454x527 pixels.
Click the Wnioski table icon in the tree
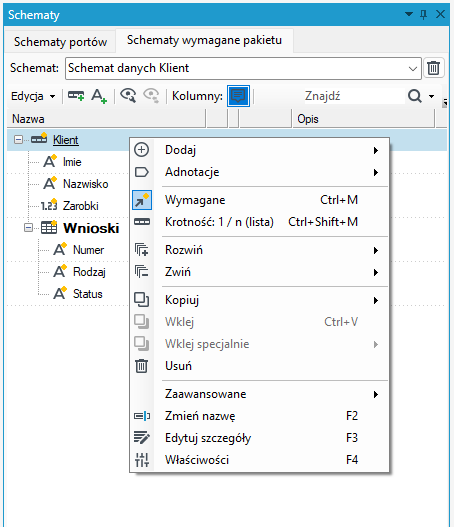click(49, 228)
